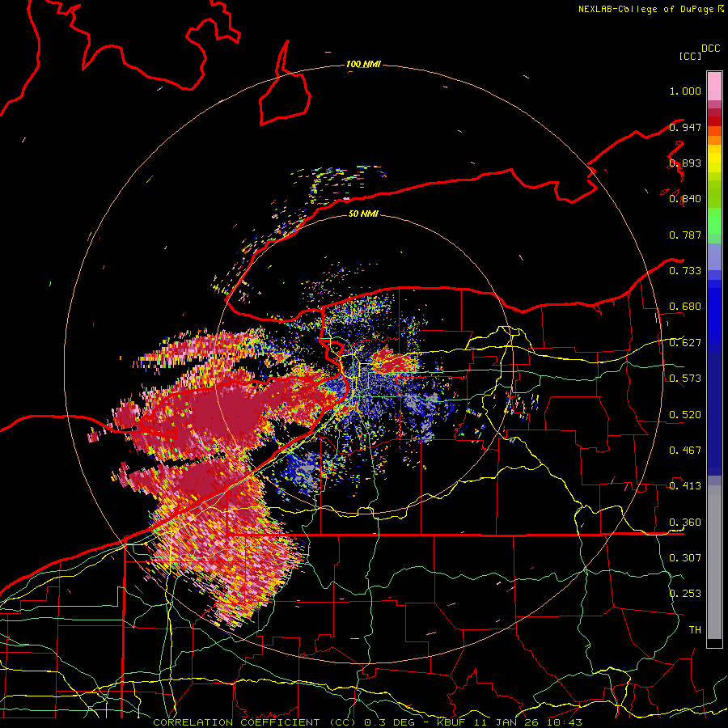Click the 1.000 value on the scale
This screenshot has height=728, width=728.
[685, 91]
